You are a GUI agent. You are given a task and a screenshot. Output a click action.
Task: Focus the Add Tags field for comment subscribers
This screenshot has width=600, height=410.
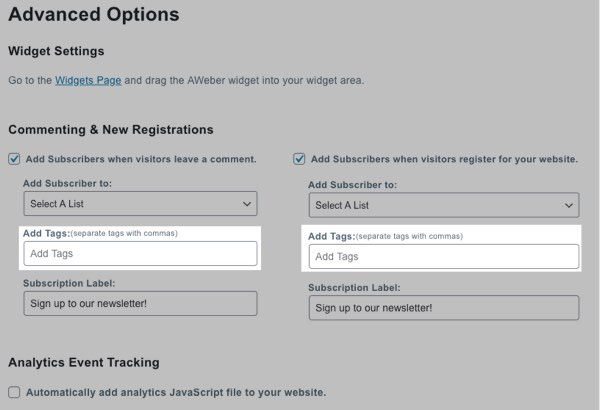coord(140,254)
